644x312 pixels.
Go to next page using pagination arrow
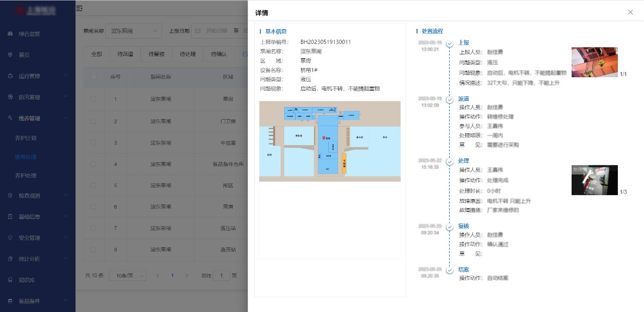tap(186, 276)
